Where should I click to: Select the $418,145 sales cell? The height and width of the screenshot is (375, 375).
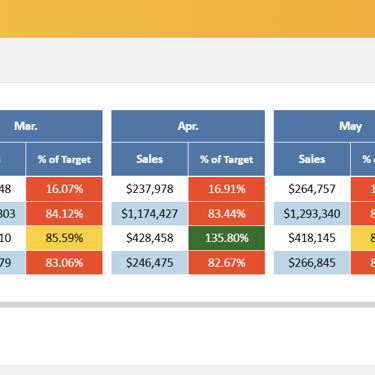pyautogui.click(x=312, y=238)
